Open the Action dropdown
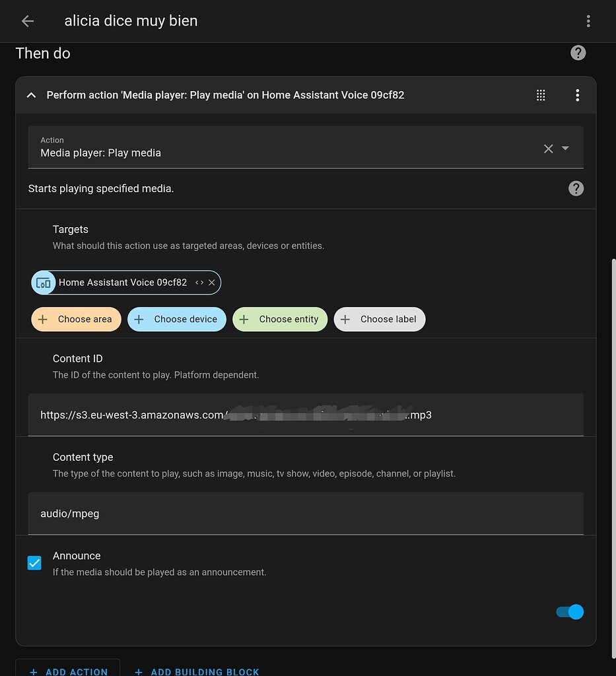This screenshot has width=616, height=676. tap(565, 149)
